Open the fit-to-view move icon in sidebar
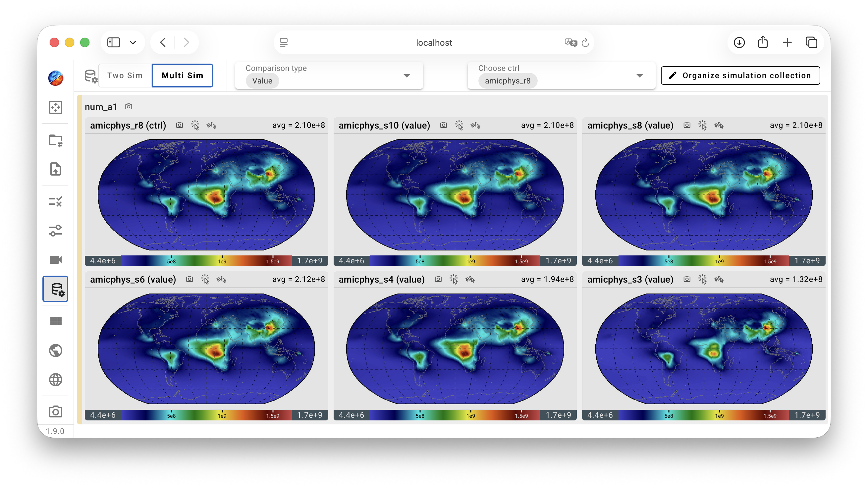Viewport: 868px width, 487px height. point(56,108)
